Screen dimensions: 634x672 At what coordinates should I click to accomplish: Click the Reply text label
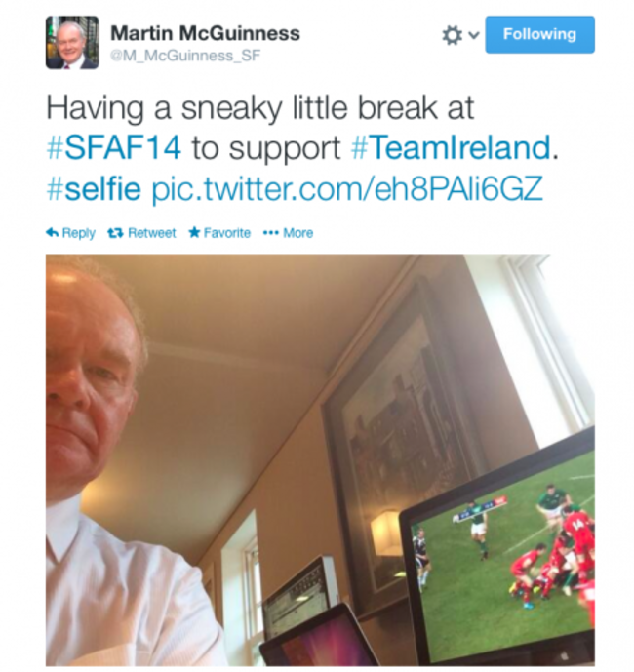(x=78, y=233)
